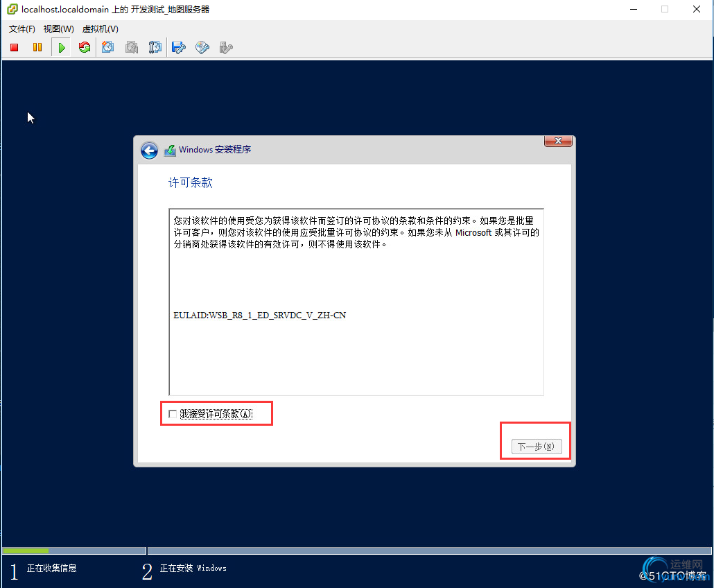Click inside the license terms text box
This screenshot has height=588, width=714.
tap(356, 302)
